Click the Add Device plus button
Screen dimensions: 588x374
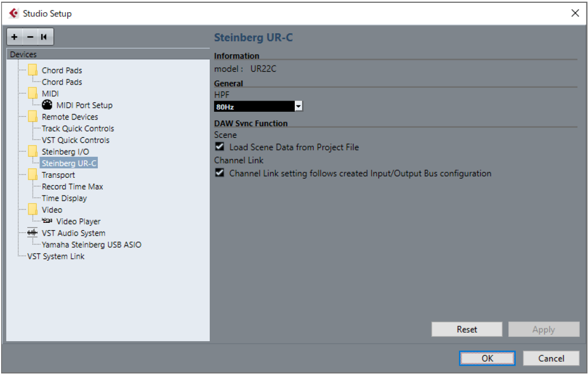[x=14, y=37]
